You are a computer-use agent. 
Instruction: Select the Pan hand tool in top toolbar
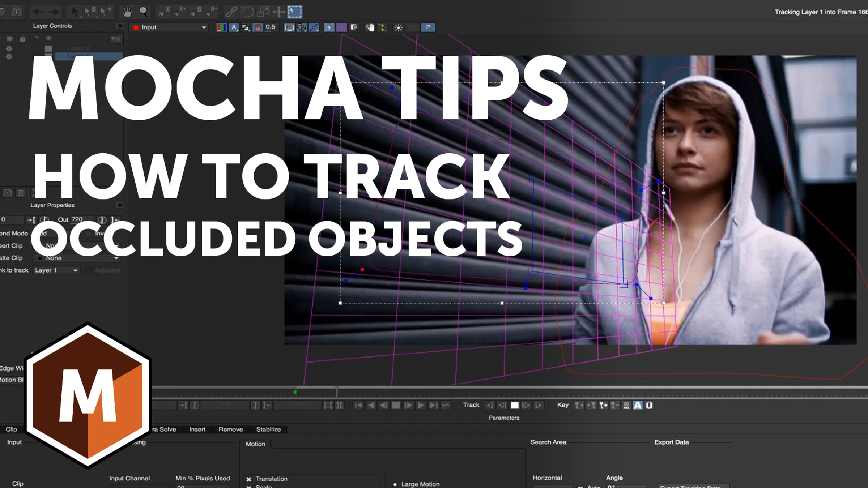pos(127,12)
